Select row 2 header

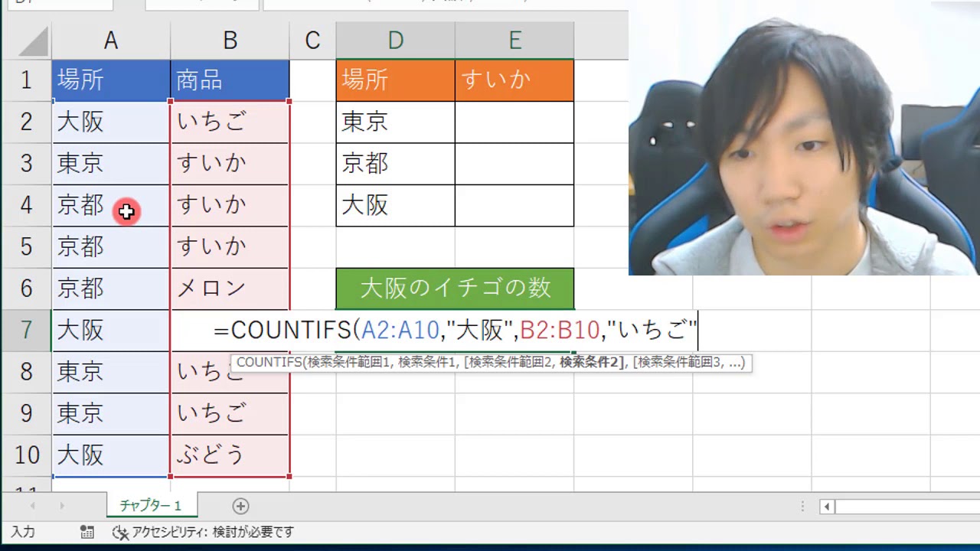26,122
